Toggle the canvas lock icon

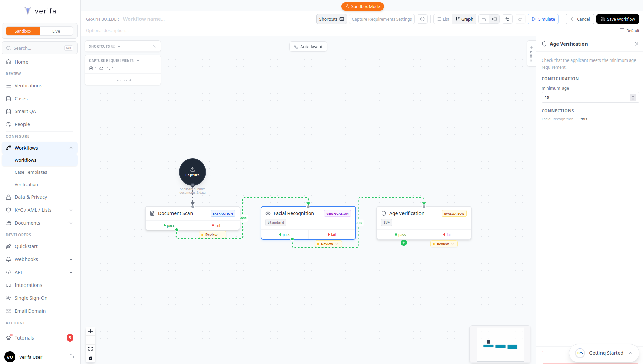pyautogui.click(x=90, y=358)
